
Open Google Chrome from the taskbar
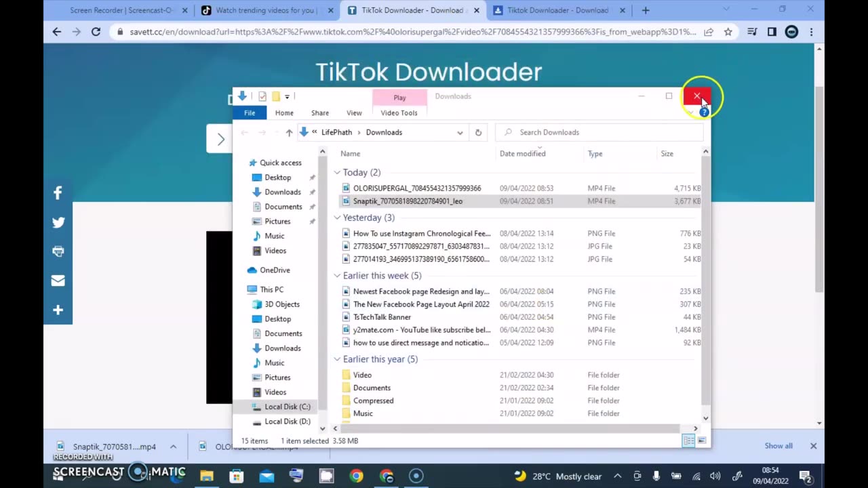click(x=356, y=476)
